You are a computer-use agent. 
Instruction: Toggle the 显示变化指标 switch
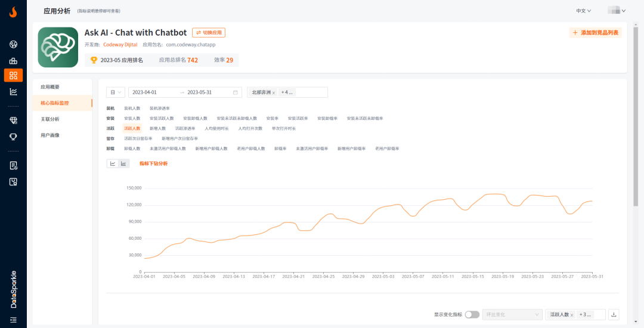472,314
